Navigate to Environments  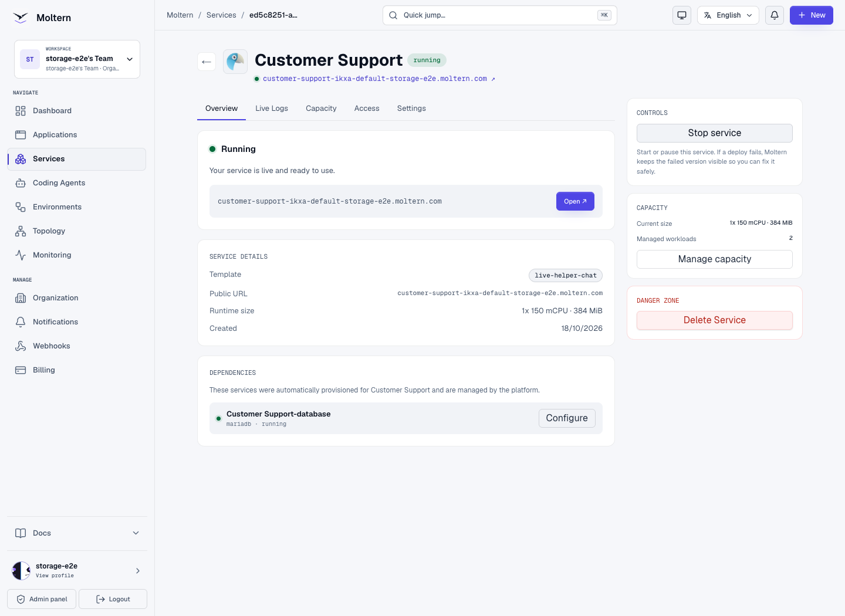tap(76, 207)
